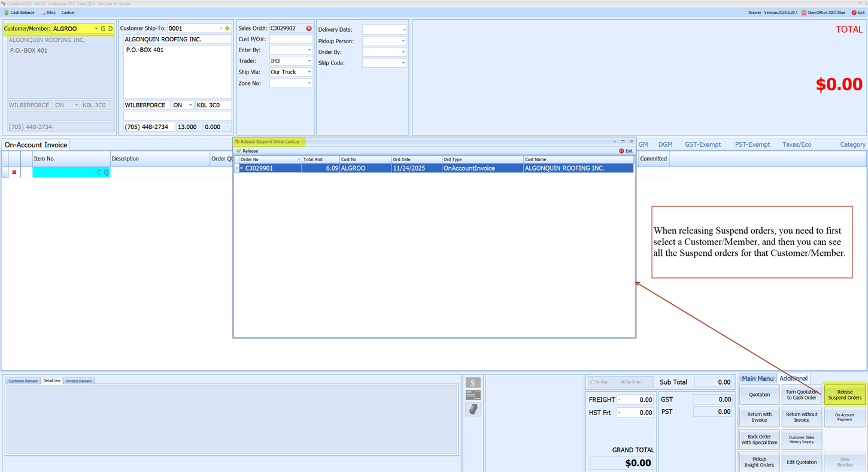Expand the Trader dropdown
The image size is (868, 472).
tap(309, 61)
